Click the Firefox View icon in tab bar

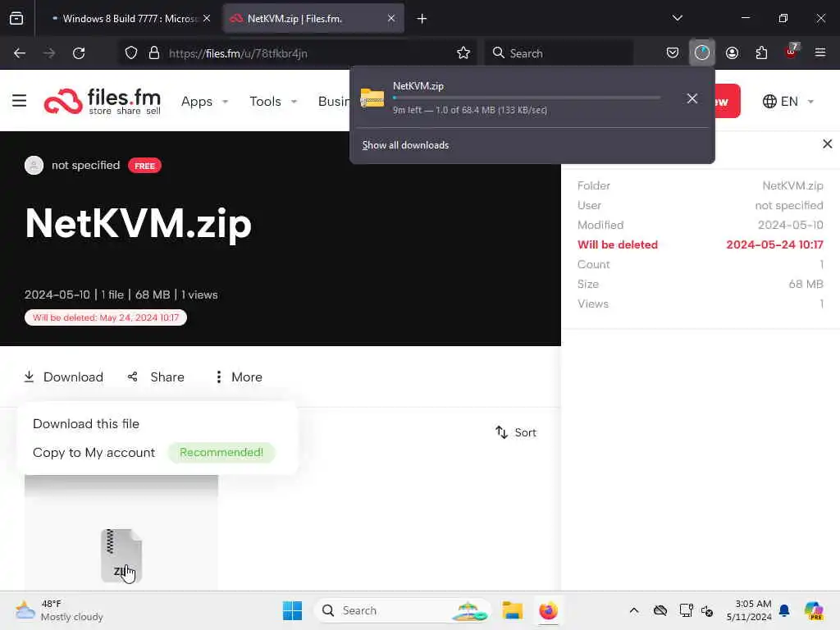16,18
